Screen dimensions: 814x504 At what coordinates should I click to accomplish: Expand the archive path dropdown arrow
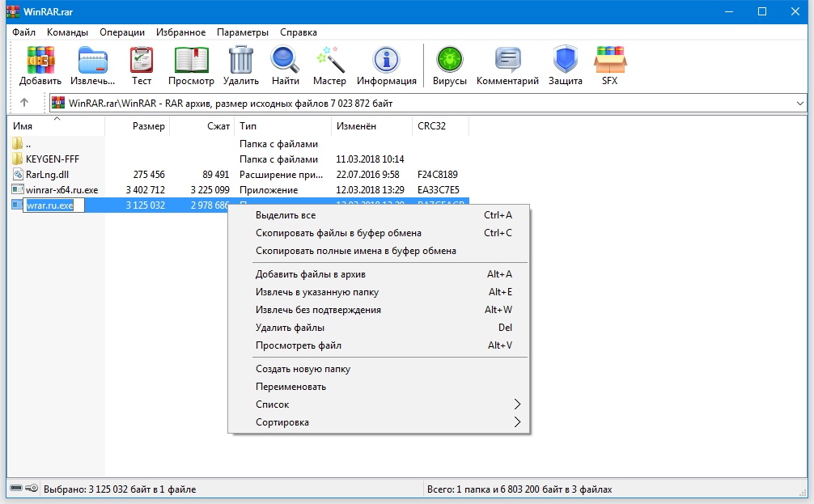tap(800, 103)
